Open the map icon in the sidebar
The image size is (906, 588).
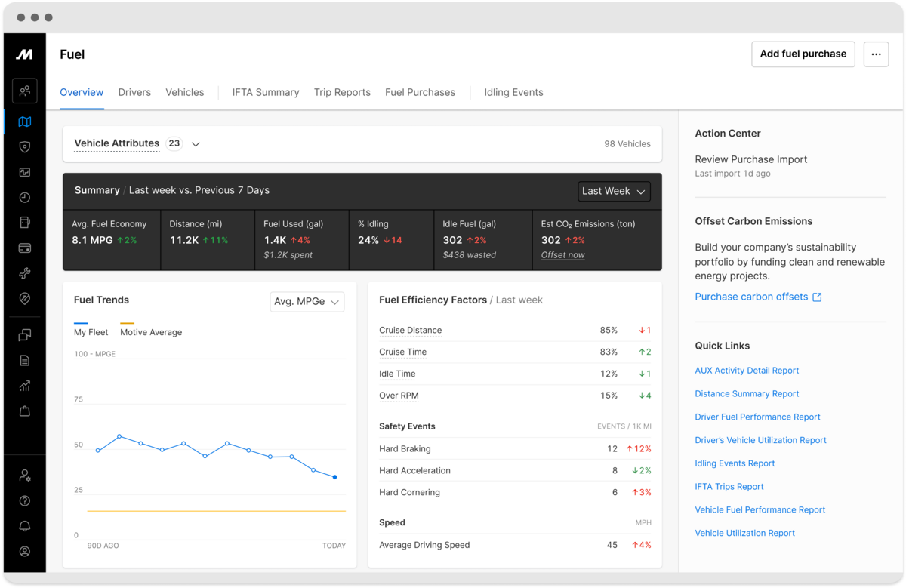[x=25, y=122]
